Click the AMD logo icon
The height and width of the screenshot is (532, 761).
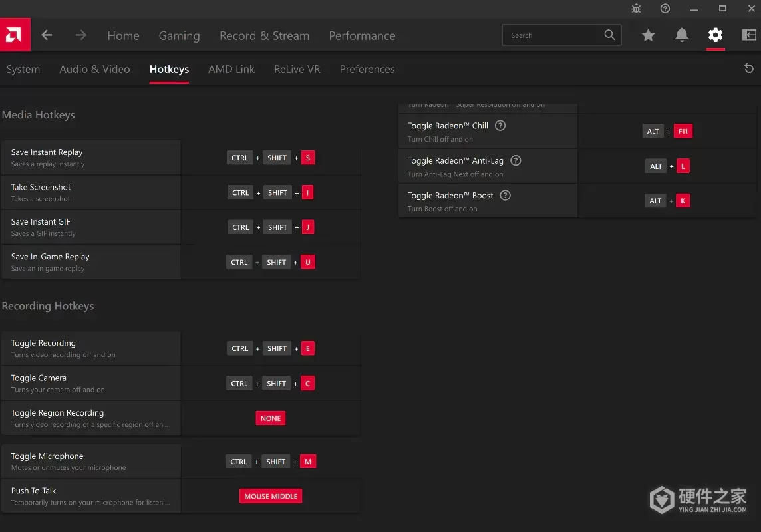tap(15, 35)
